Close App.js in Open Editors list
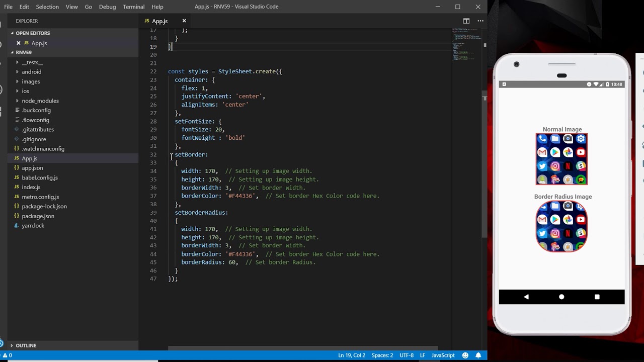The width and height of the screenshot is (644, 362). pos(19,43)
